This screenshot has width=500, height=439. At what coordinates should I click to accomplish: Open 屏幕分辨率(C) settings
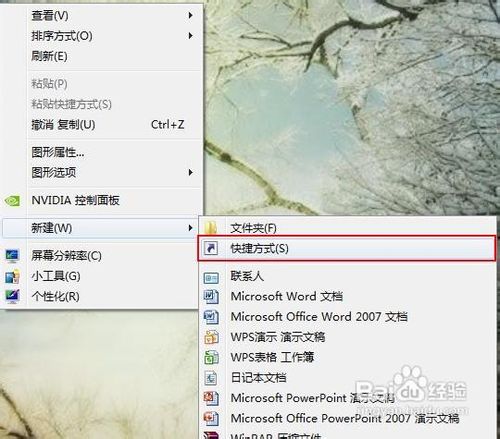coord(101,256)
